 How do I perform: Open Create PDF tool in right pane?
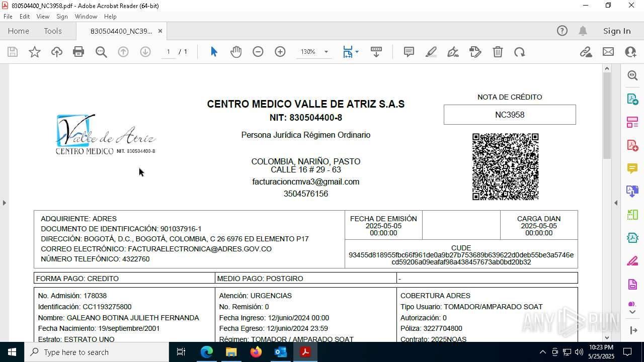632,145
